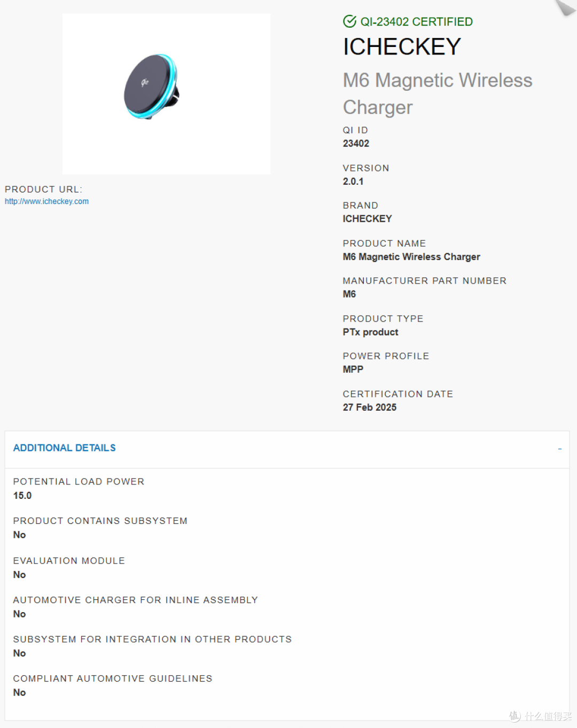Click the PTx product type value
Viewport: 577px width, 728px height.
[370, 332]
